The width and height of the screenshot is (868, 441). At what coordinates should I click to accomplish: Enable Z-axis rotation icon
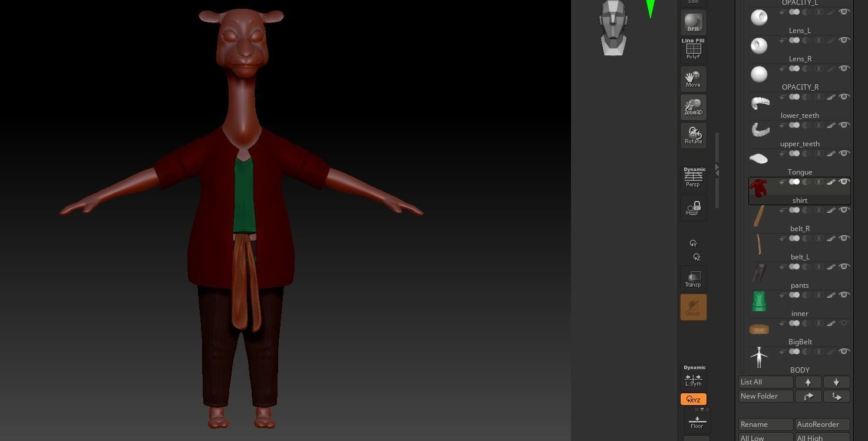pos(697,257)
